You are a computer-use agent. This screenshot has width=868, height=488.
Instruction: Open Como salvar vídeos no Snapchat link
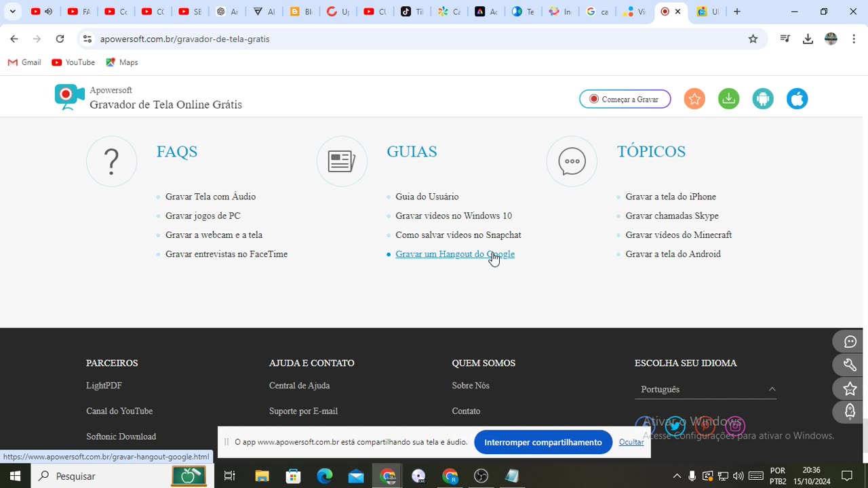pyautogui.click(x=458, y=235)
